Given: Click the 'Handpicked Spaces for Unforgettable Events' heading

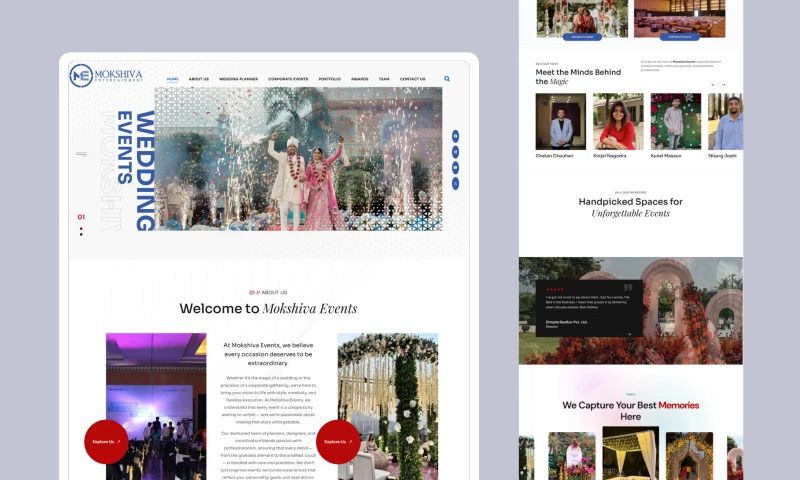Looking at the screenshot, I should (631, 207).
